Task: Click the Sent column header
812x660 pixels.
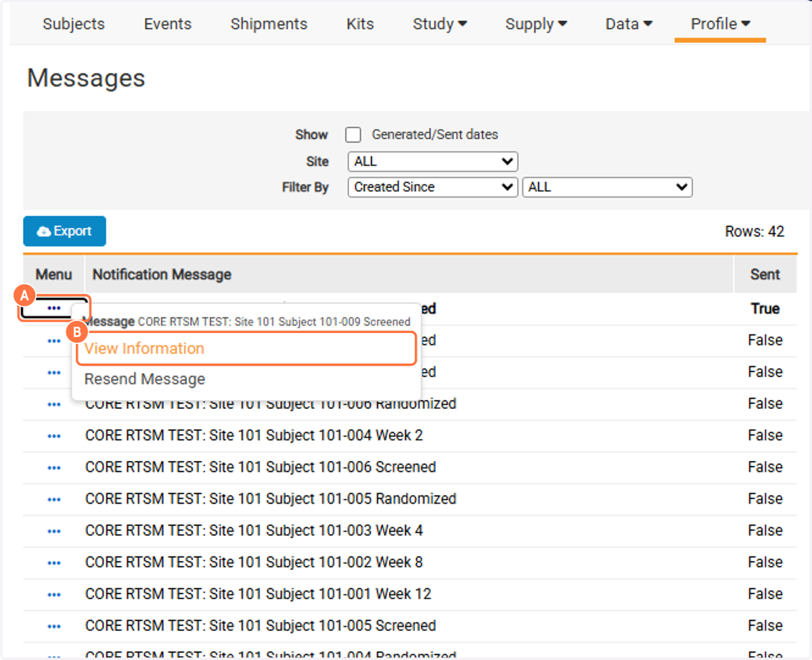Action: coord(765,274)
